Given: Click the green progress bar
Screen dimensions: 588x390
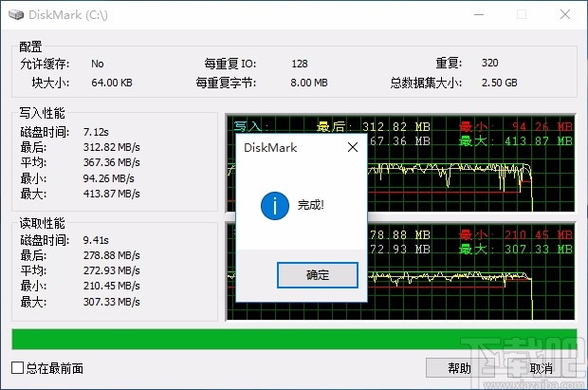Looking at the screenshot, I should 294,340.
